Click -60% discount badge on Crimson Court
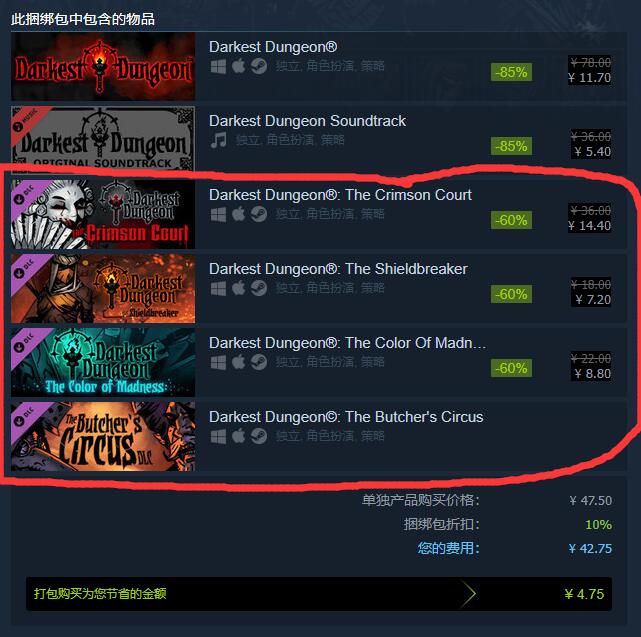 pos(511,220)
